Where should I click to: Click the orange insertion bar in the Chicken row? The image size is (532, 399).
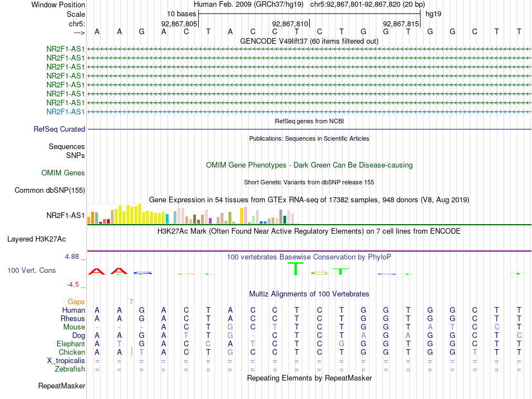[x=132, y=352]
